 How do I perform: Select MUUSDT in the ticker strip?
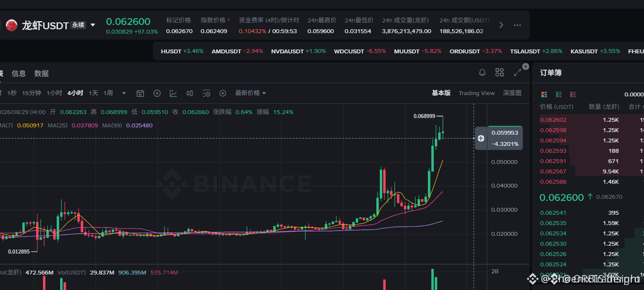(x=418, y=51)
